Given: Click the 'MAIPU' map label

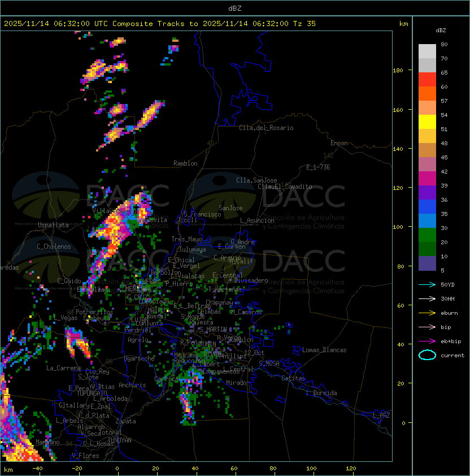Looking at the screenshot, I should [156, 310].
